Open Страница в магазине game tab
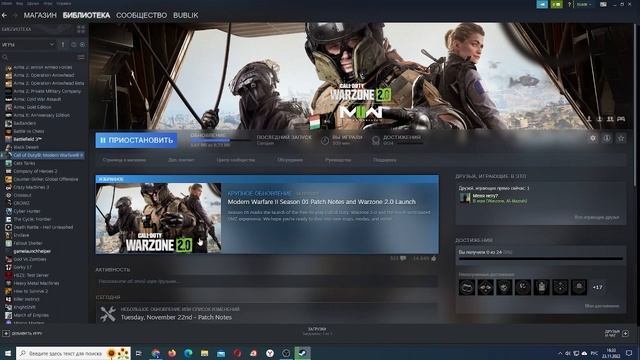 (x=124, y=160)
